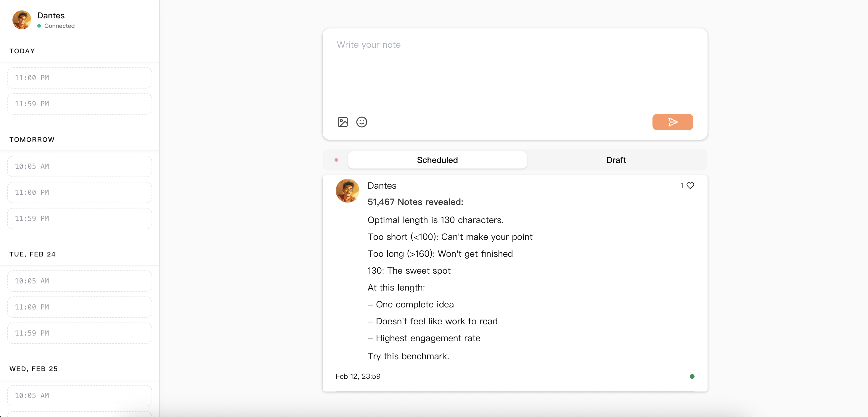Click the insert image icon

point(342,122)
